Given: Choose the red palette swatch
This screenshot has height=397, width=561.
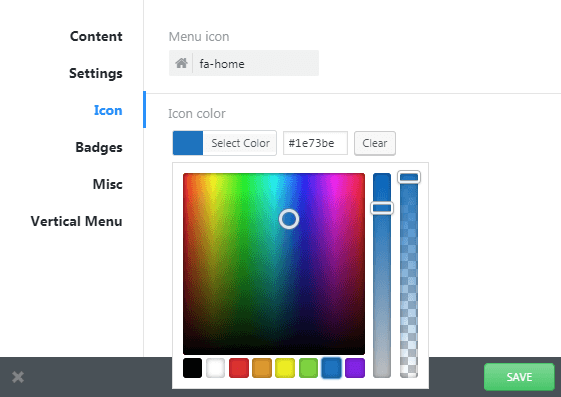Looking at the screenshot, I should coord(239,368).
